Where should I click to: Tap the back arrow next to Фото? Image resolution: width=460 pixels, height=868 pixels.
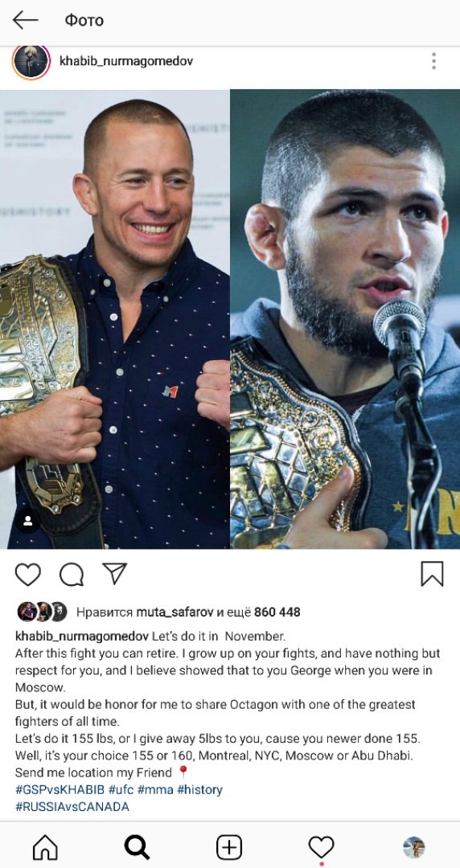(x=26, y=20)
